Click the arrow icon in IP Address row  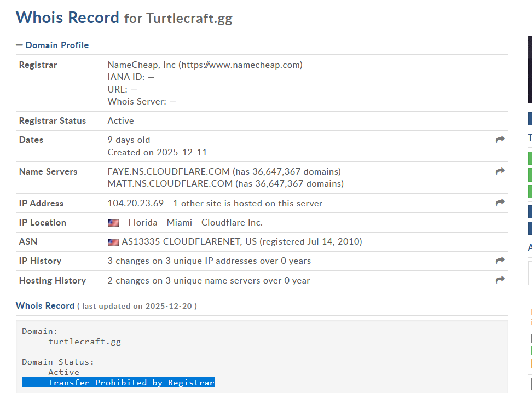coord(500,203)
